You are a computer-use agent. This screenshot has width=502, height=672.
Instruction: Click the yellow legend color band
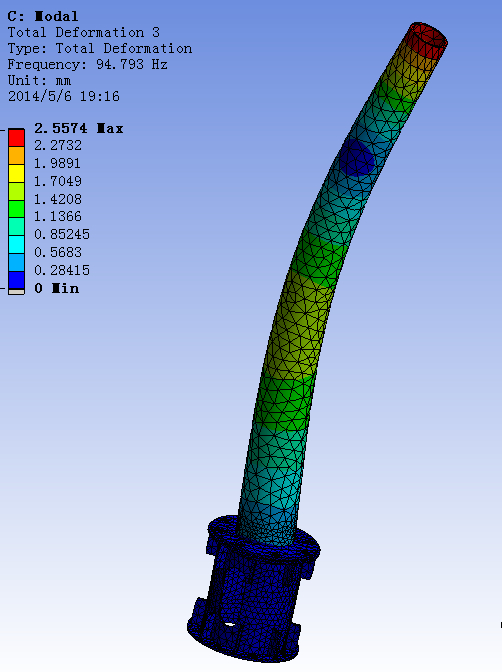(16, 174)
